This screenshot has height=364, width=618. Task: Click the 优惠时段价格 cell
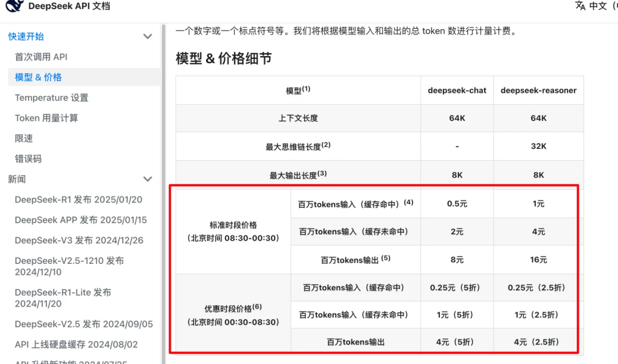coord(233,315)
